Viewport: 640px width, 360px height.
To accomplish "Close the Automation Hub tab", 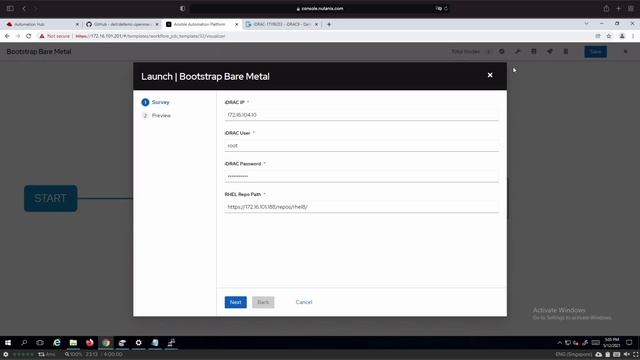I will click(77, 24).
